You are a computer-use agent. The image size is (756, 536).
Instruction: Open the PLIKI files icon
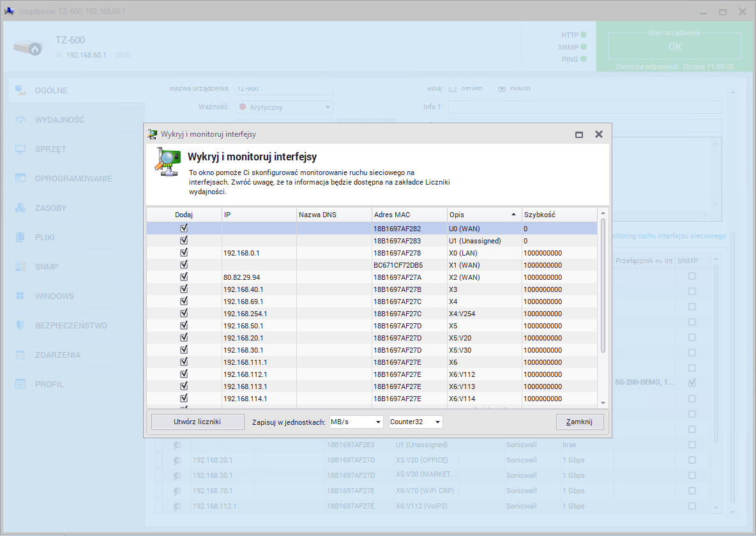(20, 237)
